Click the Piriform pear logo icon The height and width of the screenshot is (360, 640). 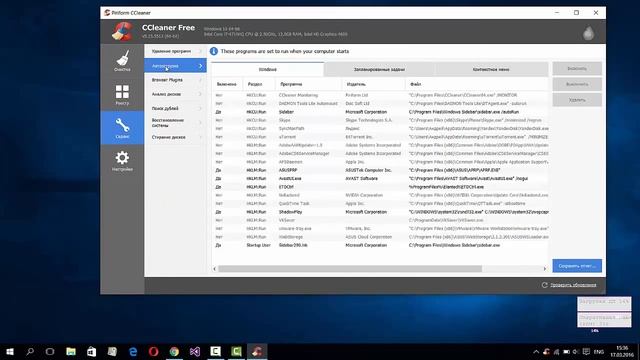point(588,33)
